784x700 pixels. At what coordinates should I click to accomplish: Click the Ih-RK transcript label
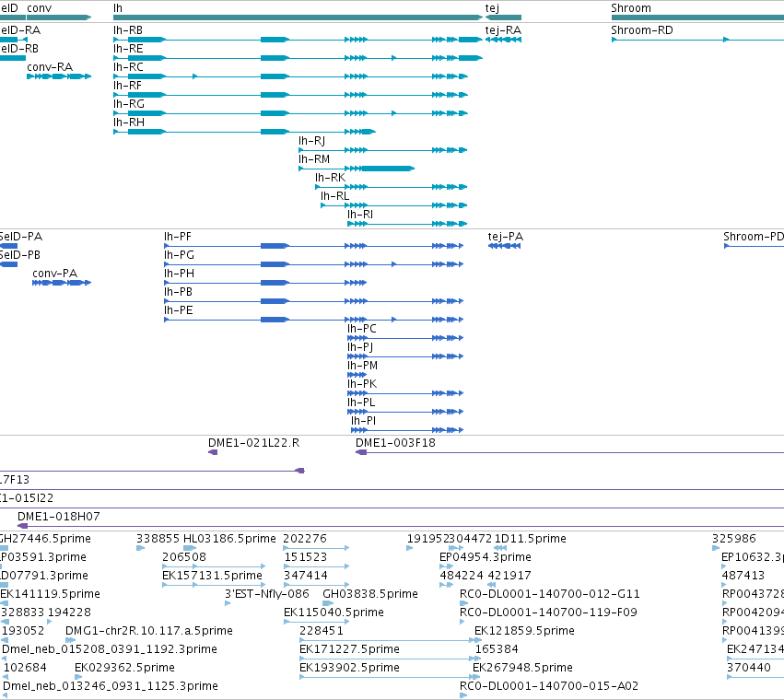point(330,178)
